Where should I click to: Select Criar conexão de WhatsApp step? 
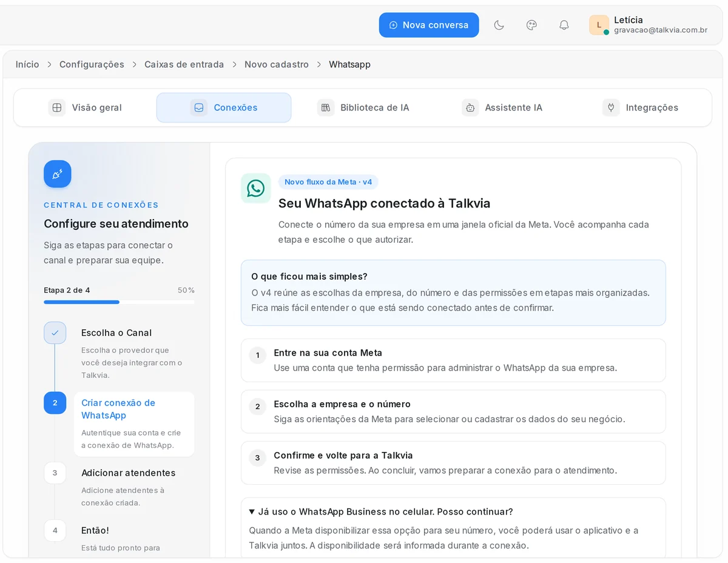point(134,423)
